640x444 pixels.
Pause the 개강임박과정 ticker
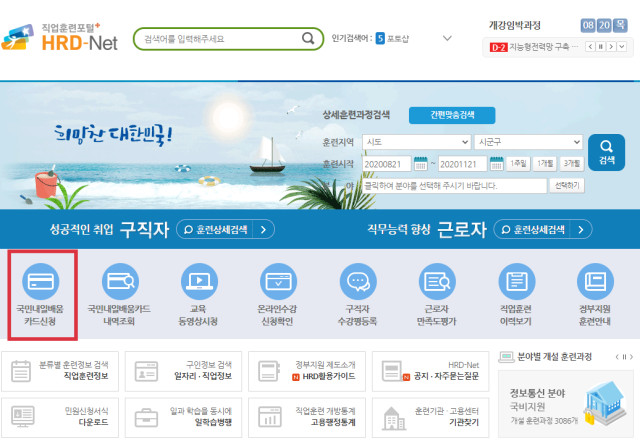(600, 47)
